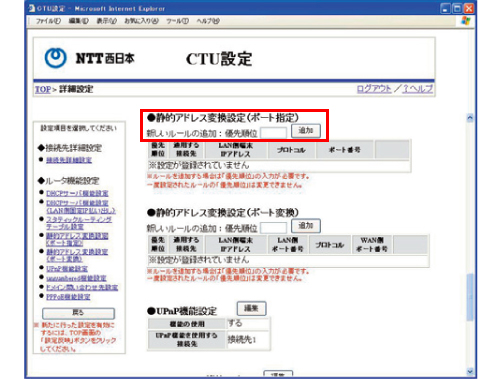500x379 pixels.
Task: Open the 表示 menu
Action: click(x=107, y=21)
